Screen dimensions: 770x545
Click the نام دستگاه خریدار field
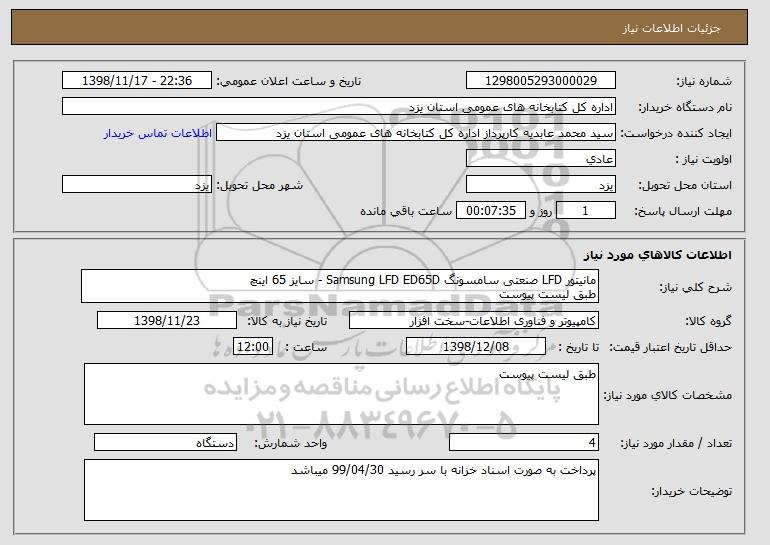click(339, 107)
